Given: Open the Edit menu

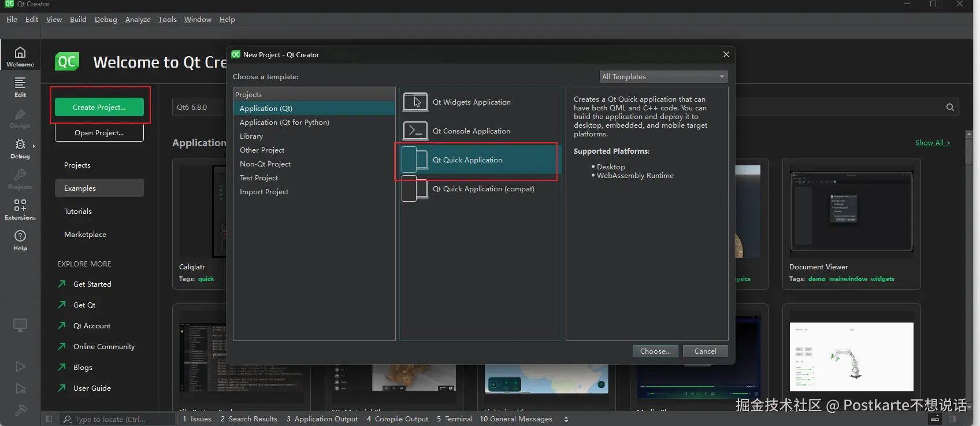Looking at the screenshot, I should [x=32, y=19].
